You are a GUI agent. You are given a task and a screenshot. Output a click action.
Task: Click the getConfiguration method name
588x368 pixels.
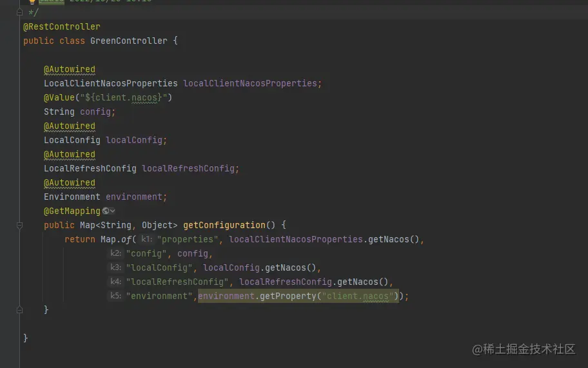pyautogui.click(x=224, y=225)
